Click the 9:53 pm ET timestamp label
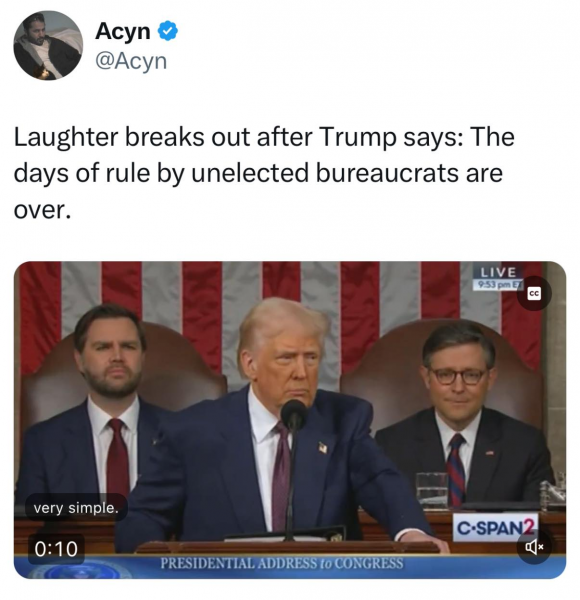Screen dimensions: 580x600 pos(498,285)
